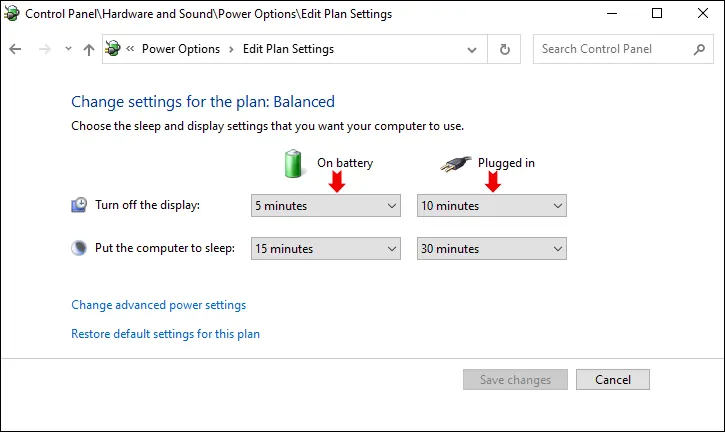Open On battery display timeout dropdown
The width and height of the screenshot is (725, 432).
[x=326, y=206]
